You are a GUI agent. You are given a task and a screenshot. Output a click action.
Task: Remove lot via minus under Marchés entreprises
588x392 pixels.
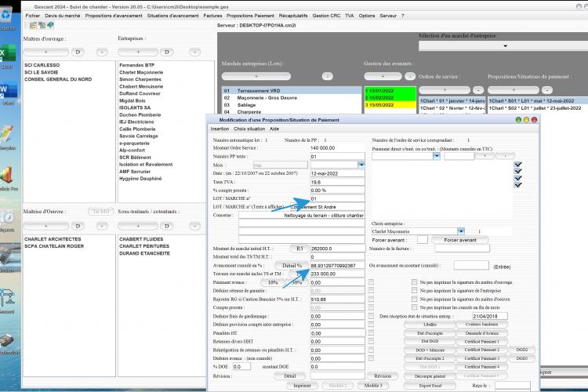328,76
